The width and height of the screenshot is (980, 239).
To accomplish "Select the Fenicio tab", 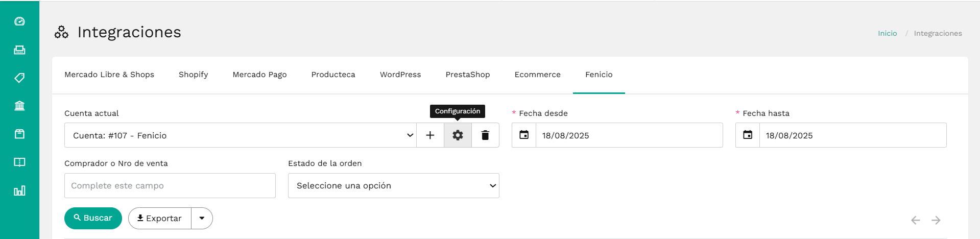I will pyautogui.click(x=599, y=75).
